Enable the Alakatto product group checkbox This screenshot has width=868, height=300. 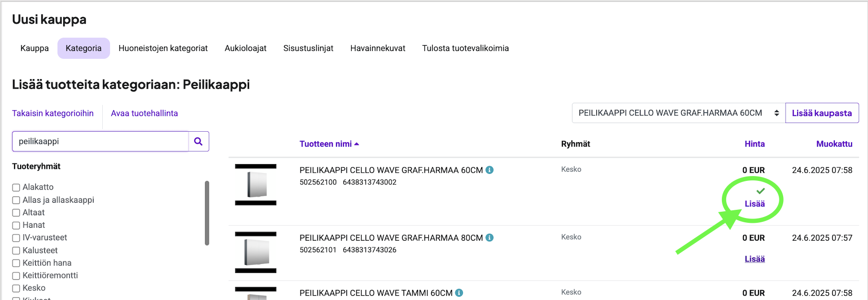(16, 188)
